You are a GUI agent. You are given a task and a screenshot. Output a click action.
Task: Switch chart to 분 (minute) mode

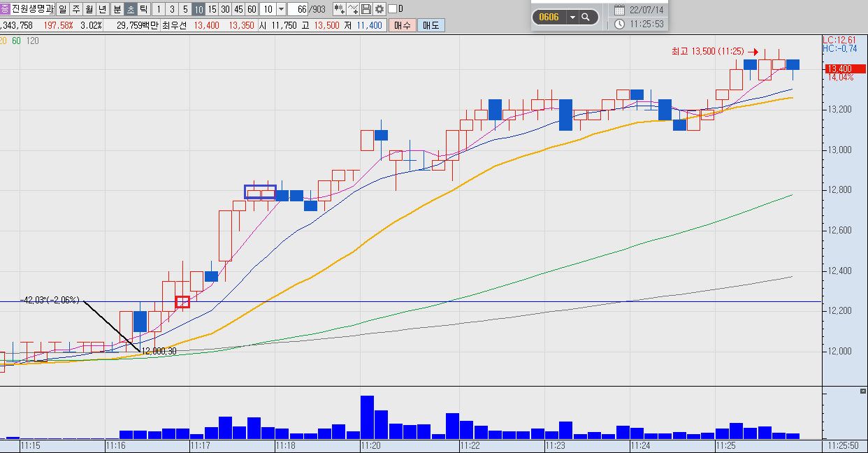click(x=117, y=9)
